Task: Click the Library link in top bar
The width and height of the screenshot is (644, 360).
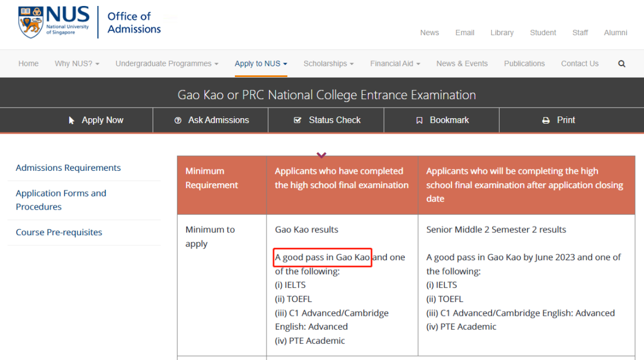Action: click(501, 33)
